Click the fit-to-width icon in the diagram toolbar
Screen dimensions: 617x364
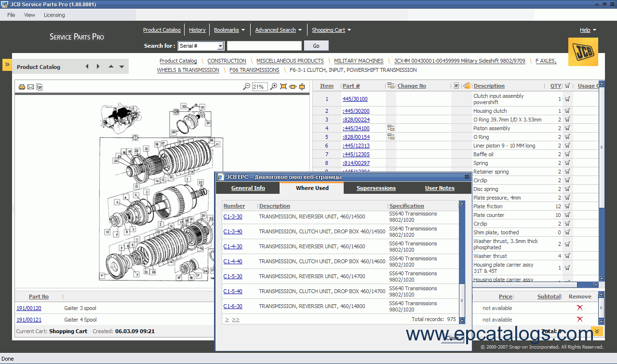pos(293,87)
